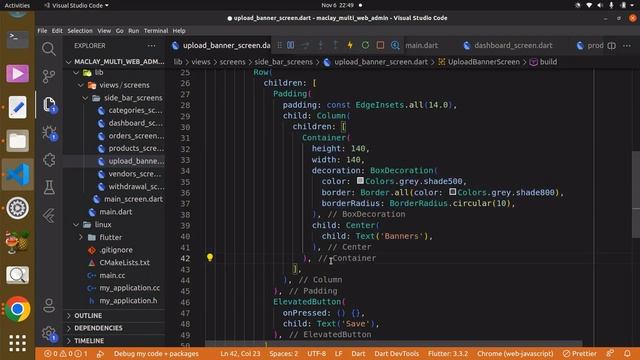Image resolution: width=640 pixels, height=360 pixels.
Task: Open Show Applications grid in dock
Action: tap(17, 343)
